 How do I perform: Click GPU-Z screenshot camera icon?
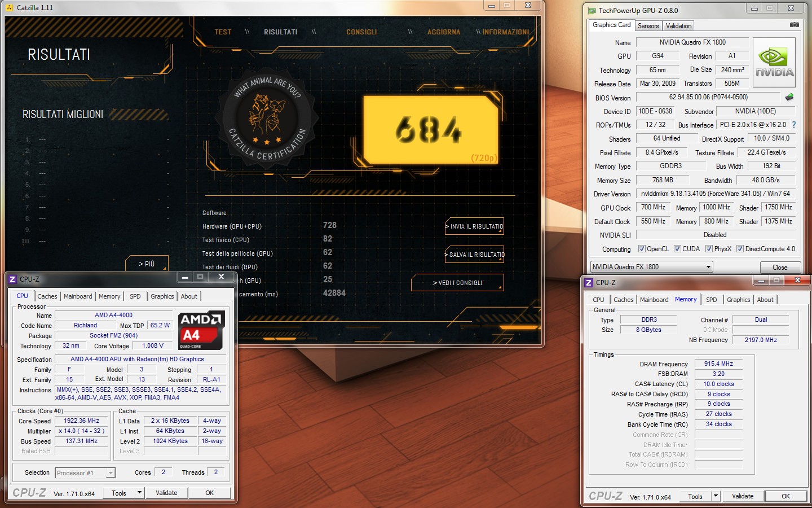[x=794, y=25]
